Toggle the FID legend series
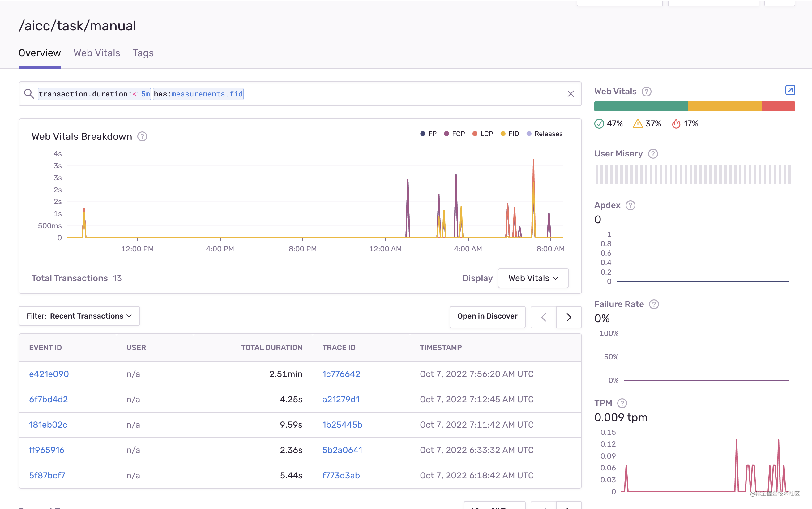Image resolution: width=812 pixels, height=509 pixels. 510,134
